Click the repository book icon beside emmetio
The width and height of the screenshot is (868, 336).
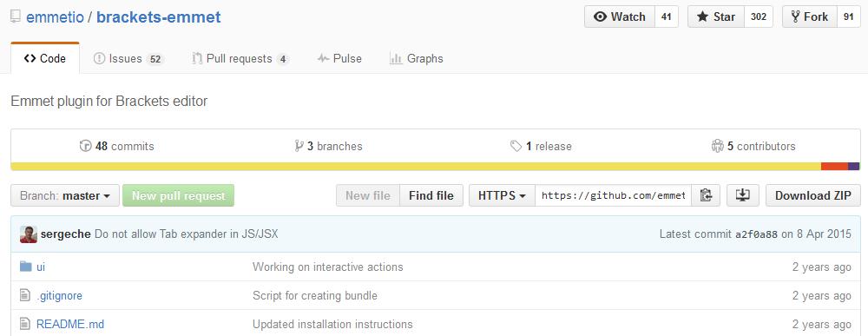(16, 17)
